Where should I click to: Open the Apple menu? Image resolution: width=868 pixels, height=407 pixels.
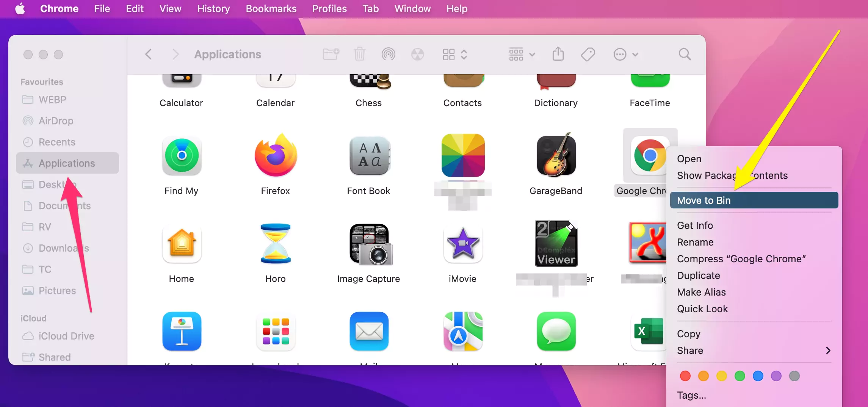(x=20, y=8)
